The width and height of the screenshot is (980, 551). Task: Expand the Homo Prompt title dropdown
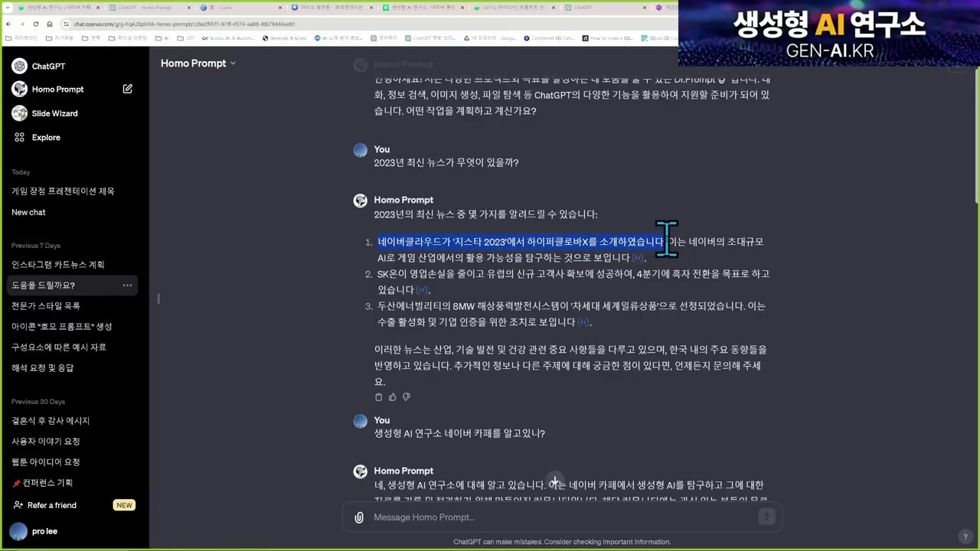click(x=198, y=64)
